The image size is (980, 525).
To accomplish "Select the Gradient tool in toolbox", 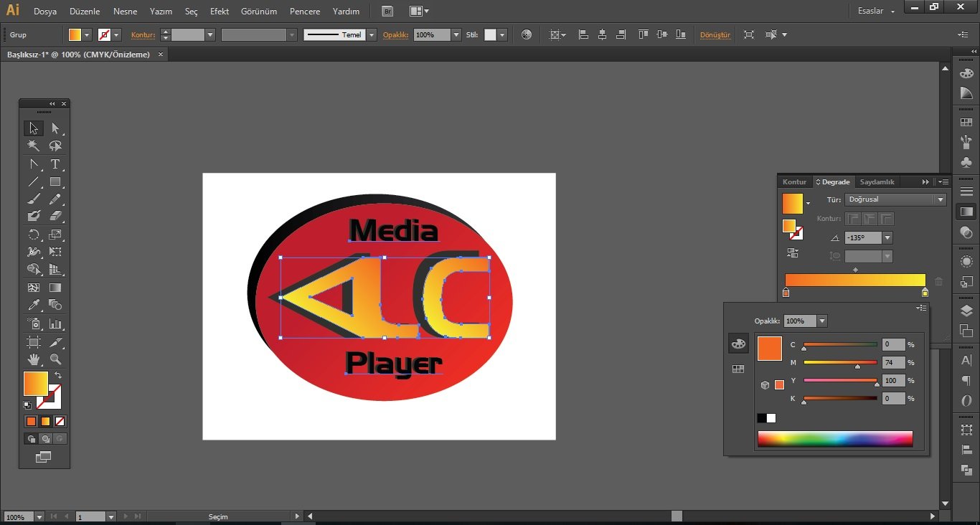I will tap(55, 288).
